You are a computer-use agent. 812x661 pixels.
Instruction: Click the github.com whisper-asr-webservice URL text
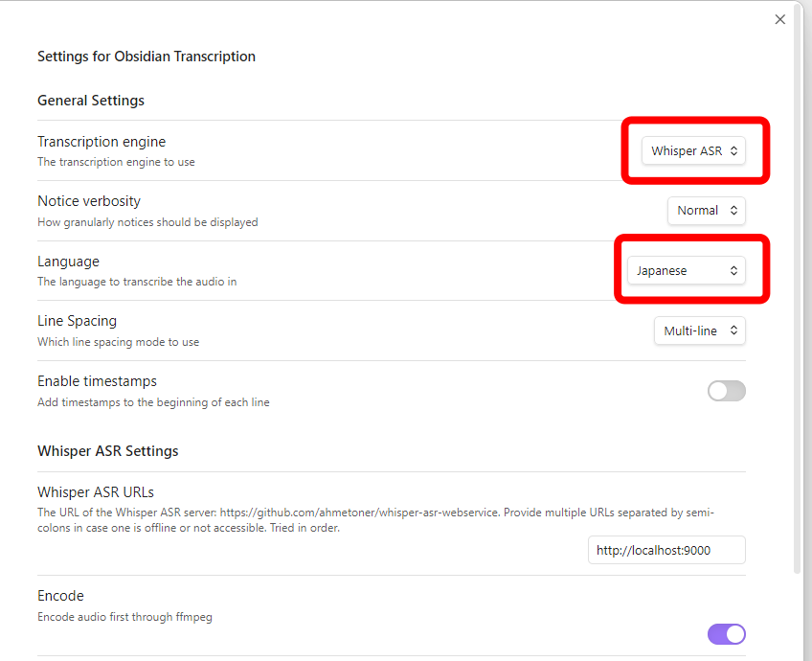(x=359, y=513)
